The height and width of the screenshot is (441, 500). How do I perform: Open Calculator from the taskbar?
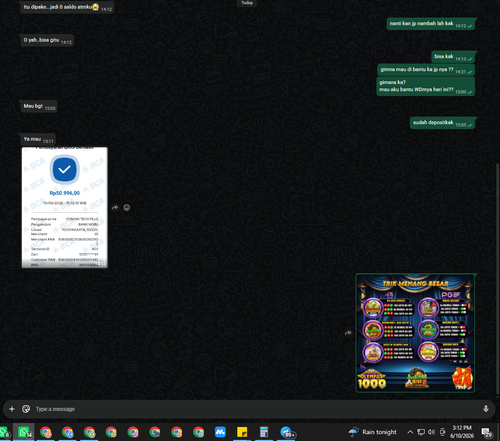point(264,432)
